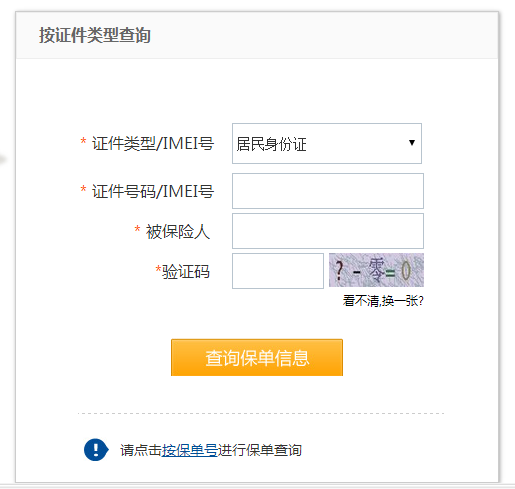Click the red asterisk beside 证件号码/IMEI号

[83, 189]
